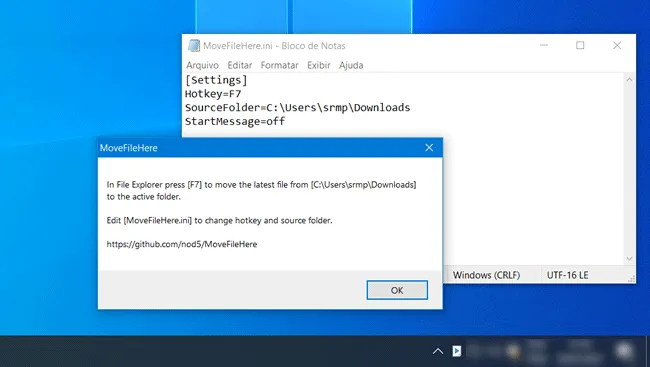
Task: Open the Exibir menu in Notepad
Action: point(319,65)
